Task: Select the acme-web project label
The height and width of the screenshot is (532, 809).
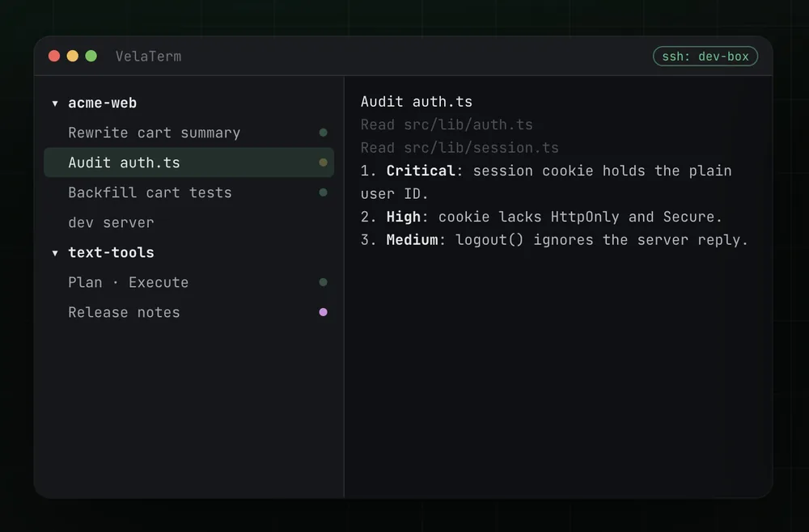Action: pos(103,103)
